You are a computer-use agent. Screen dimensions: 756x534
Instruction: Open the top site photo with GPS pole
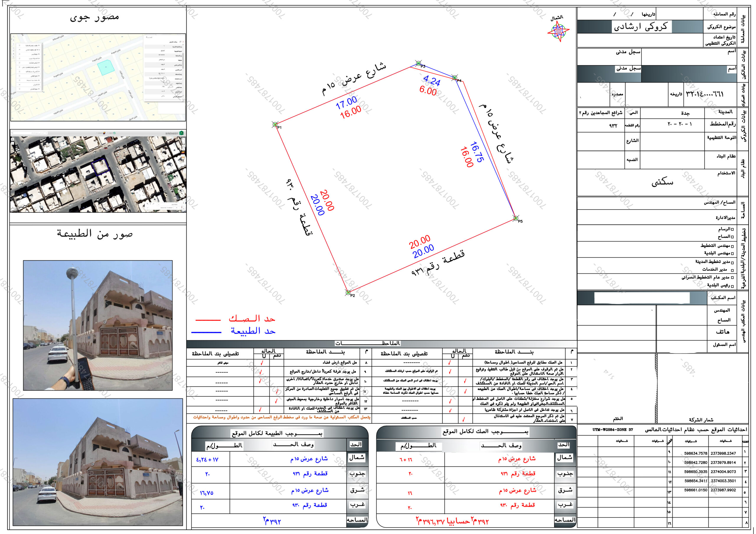tap(98, 325)
